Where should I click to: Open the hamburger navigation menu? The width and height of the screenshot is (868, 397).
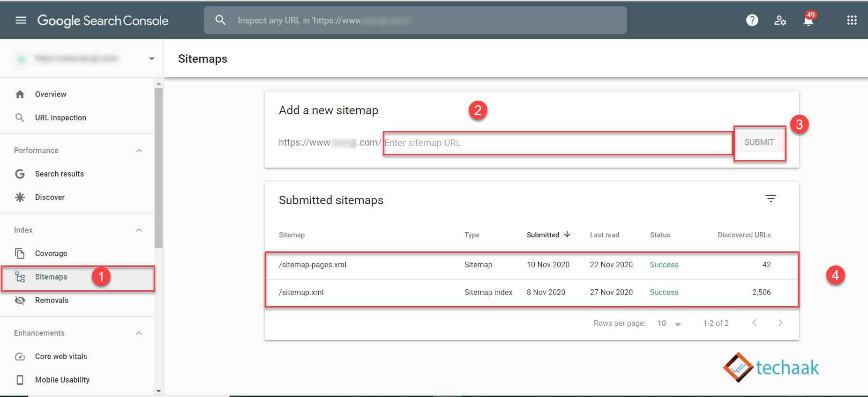point(21,20)
